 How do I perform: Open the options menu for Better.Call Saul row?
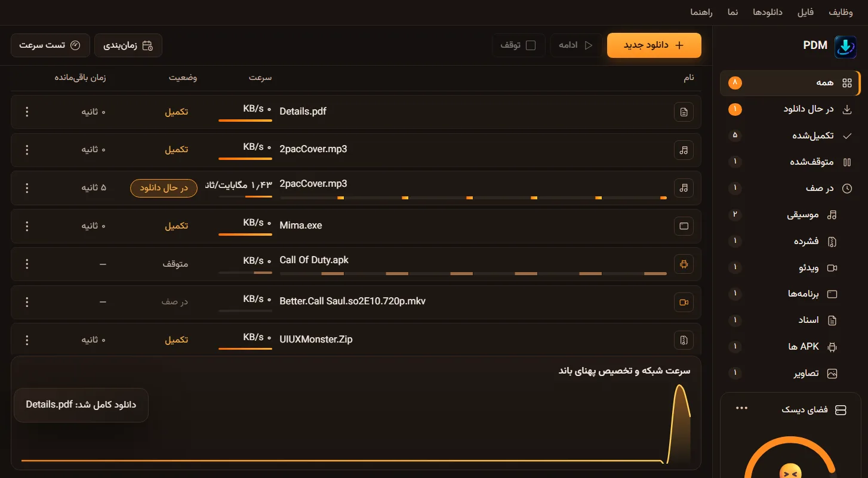26,302
